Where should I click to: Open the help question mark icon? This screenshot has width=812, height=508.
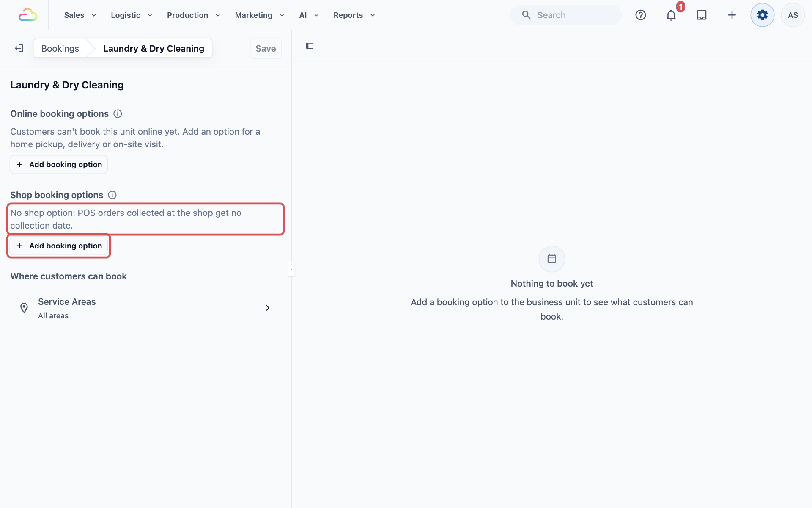pos(641,15)
